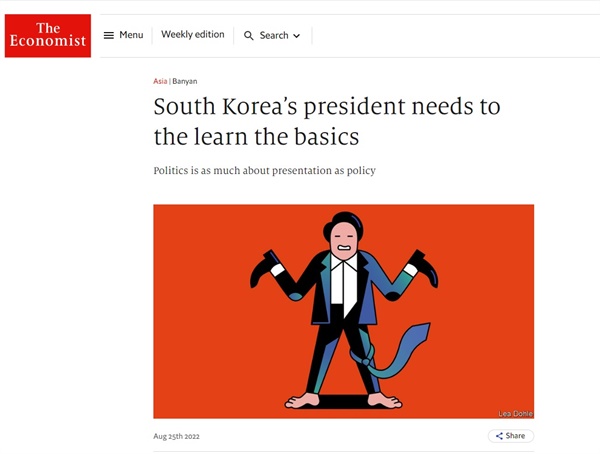
Task: Click the share icon in Share button
Action: (499, 436)
